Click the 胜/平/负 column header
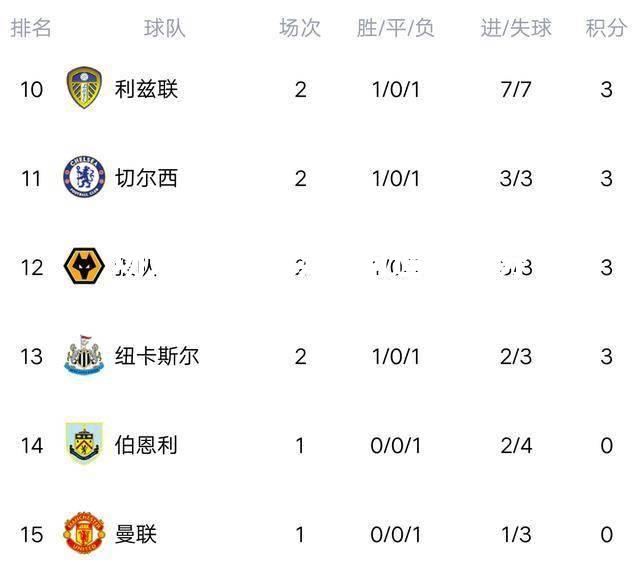640x584 pixels. 395,28
